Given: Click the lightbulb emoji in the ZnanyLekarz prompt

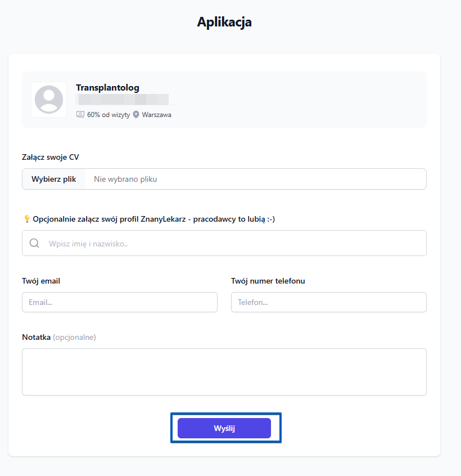Looking at the screenshot, I should pos(26,219).
